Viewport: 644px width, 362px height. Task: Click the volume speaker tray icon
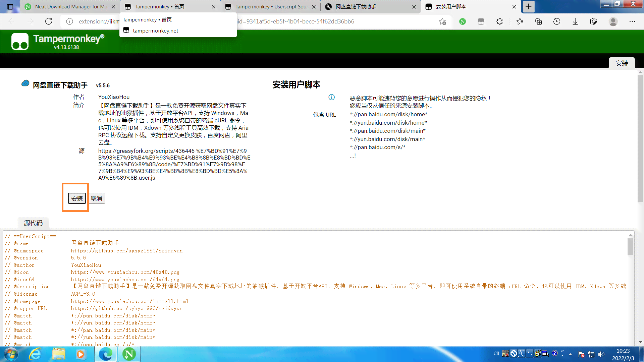tap(601, 354)
